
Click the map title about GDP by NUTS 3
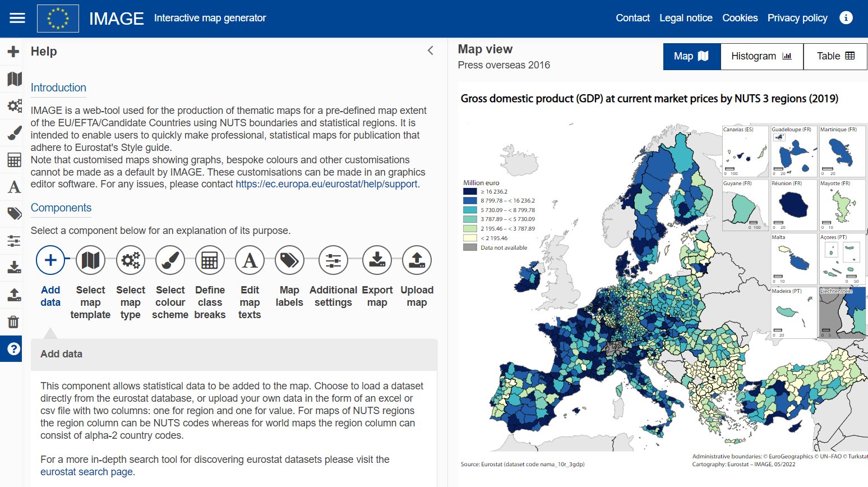(649, 99)
